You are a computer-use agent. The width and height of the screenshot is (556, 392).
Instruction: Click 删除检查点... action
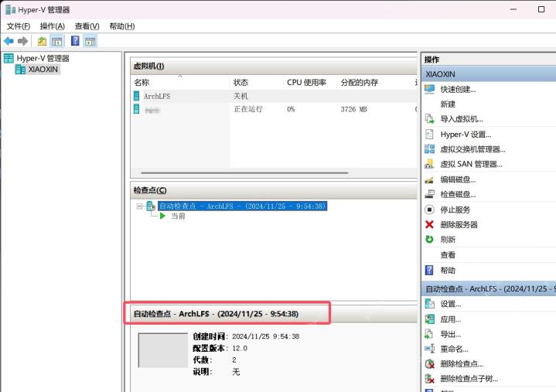tap(462, 364)
